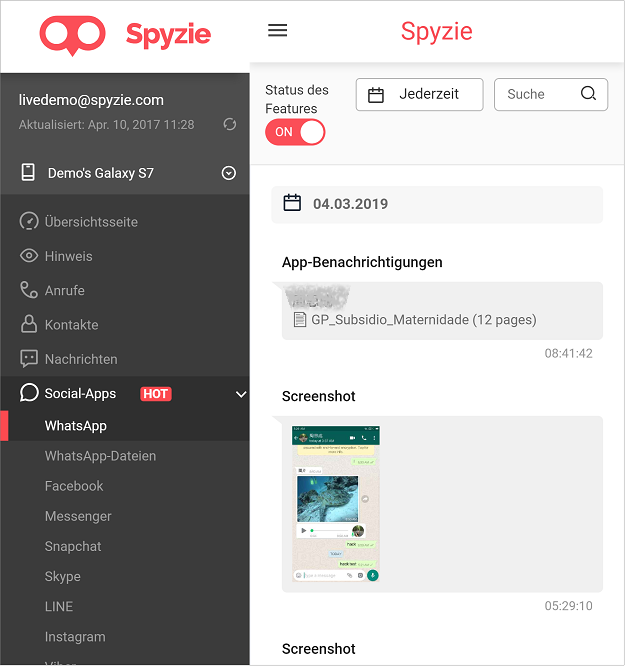This screenshot has height=666, width=625.
Task: Open Facebook submenu item
Action: point(74,486)
